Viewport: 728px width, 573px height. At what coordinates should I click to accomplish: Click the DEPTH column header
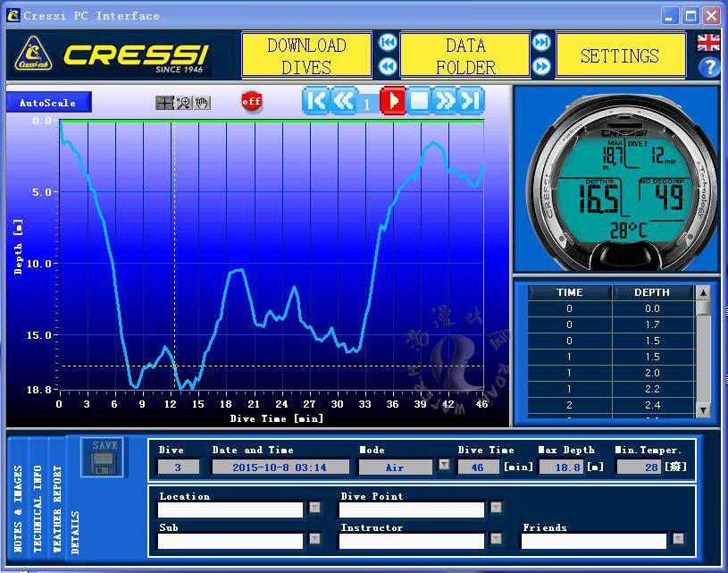tap(652, 292)
